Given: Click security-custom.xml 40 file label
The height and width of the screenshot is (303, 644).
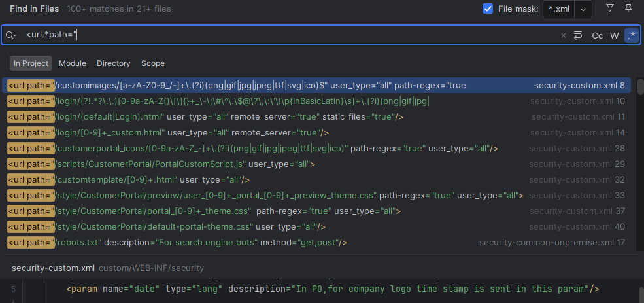Looking at the screenshot, I should tap(577, 227).
